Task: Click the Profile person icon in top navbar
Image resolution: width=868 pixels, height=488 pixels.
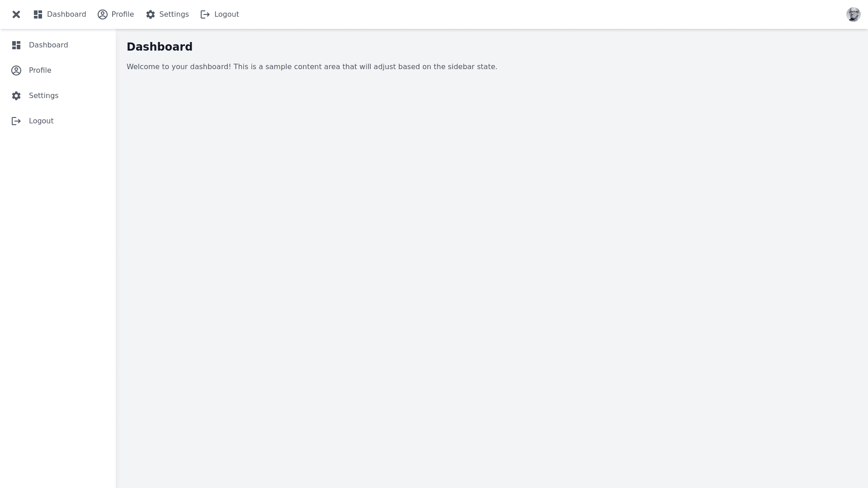Action: 103,14
